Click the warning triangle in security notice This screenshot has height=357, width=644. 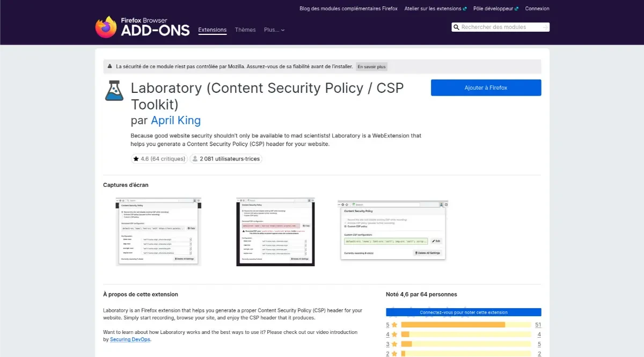tap(109, 67)
